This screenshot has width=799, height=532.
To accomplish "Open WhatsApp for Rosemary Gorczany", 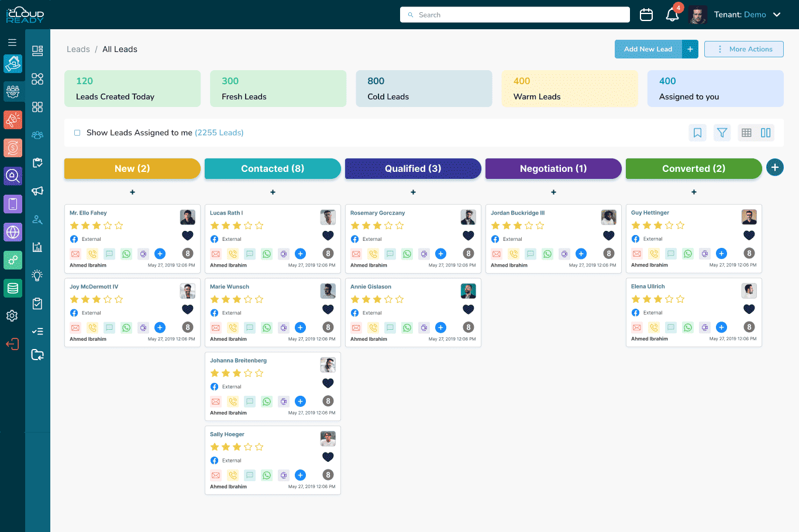I will pos(407,254).
